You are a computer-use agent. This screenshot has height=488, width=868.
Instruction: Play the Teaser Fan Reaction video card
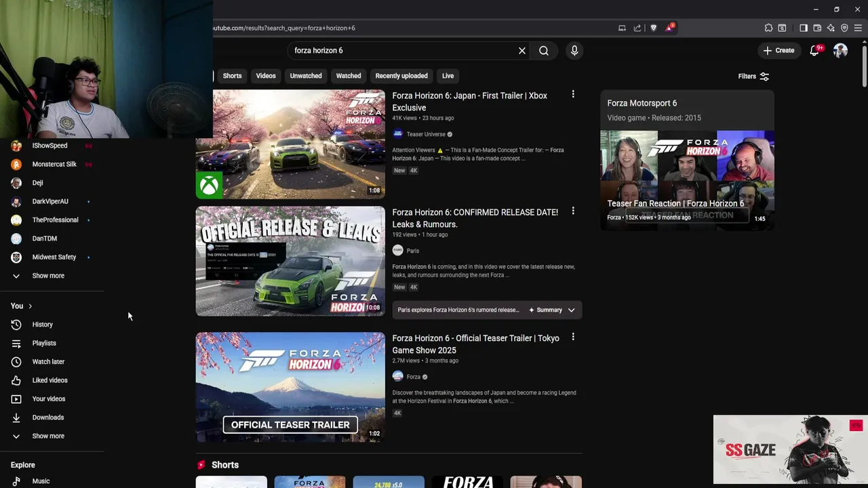[687, 180]
